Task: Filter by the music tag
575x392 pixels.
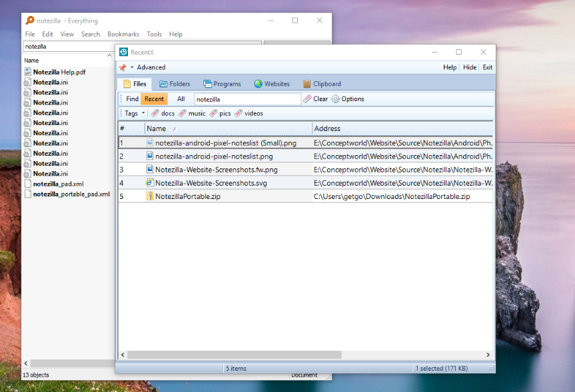Action: [192, 113]
